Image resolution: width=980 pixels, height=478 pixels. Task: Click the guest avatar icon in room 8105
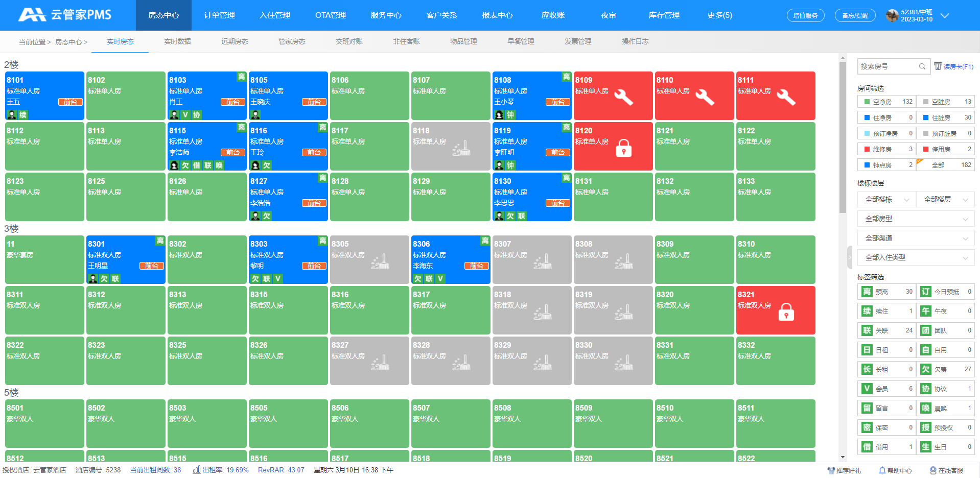[x=255, y=115]
